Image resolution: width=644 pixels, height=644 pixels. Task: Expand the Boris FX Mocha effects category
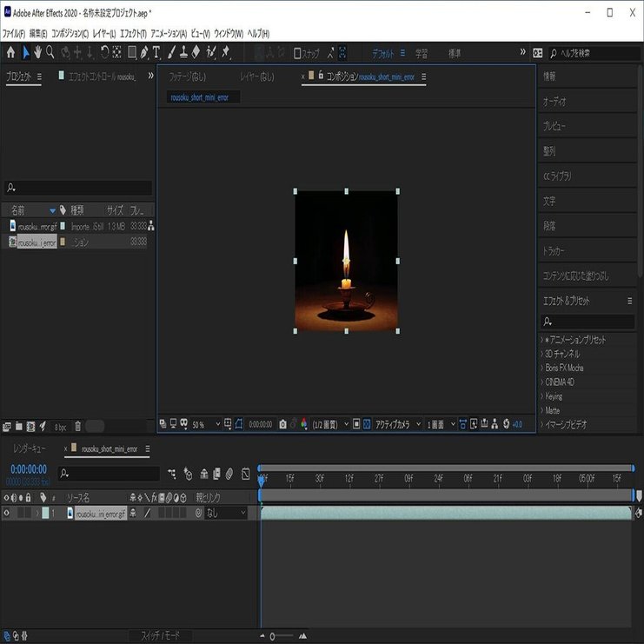(563, 368)
